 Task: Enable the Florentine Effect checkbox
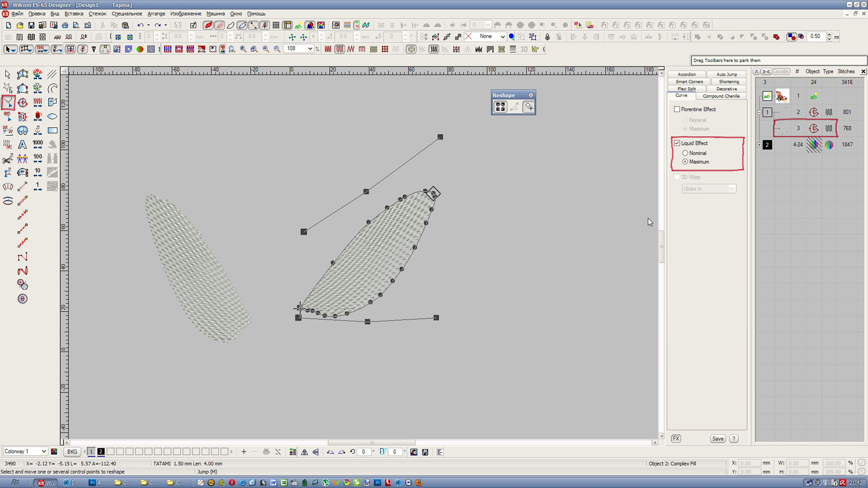tap(677, 109)
